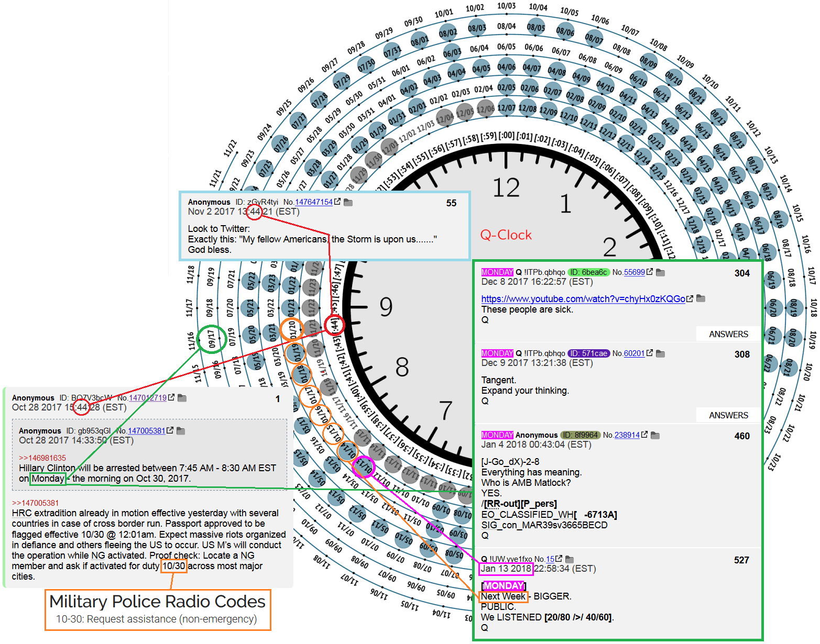Open post link No.147647154

(313, 202)
